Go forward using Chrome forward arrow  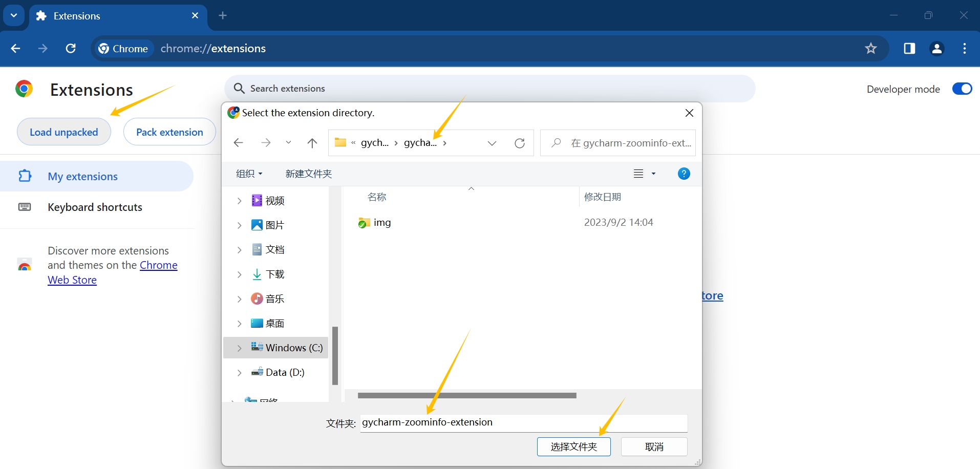point(43,49)
